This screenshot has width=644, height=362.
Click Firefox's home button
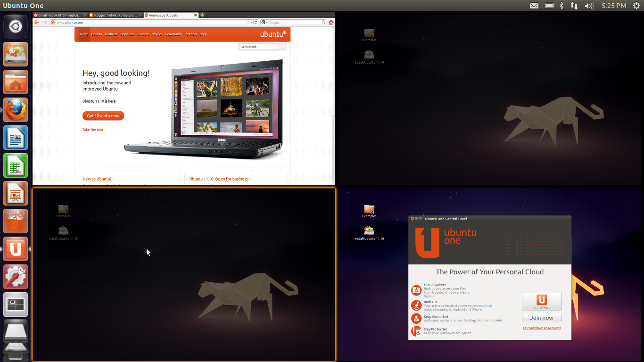tap(330, 22)
